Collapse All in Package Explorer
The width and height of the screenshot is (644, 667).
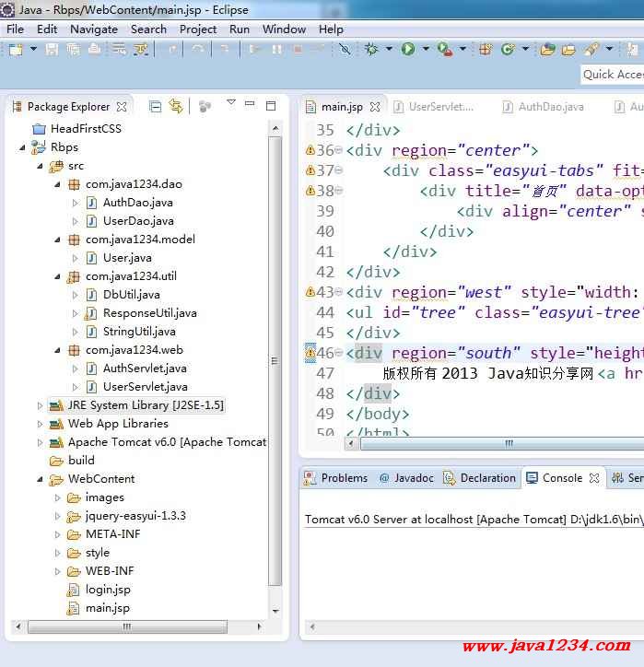(156, 106)
